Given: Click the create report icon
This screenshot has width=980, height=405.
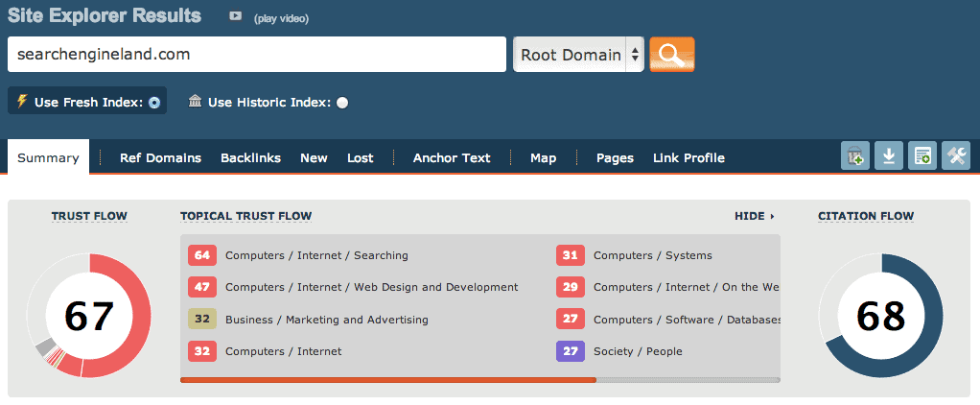Looking at the screenshot, I should (922, 156).
